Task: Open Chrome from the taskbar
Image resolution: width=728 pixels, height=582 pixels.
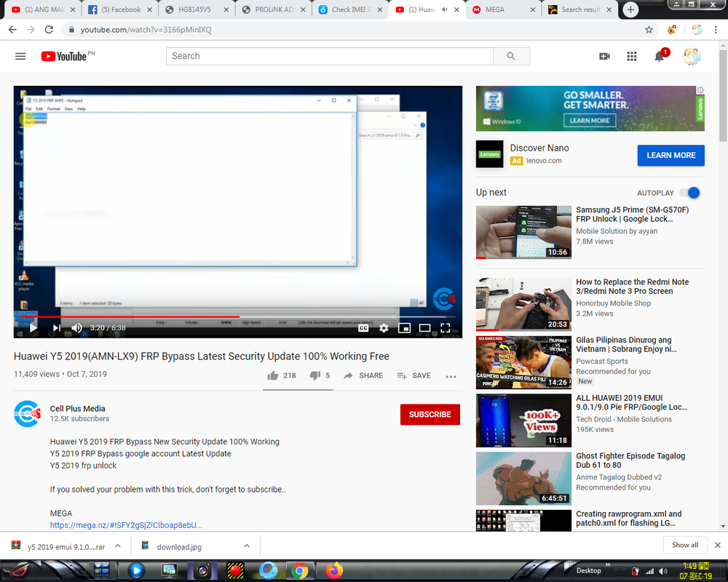Action: pyautogui.click(x=299, y=570)
